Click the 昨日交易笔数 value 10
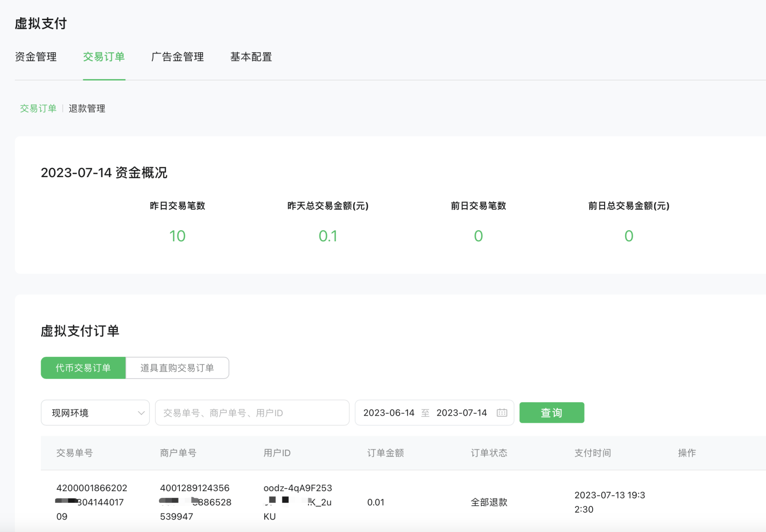The image size is (766, 532). point(177,236)
